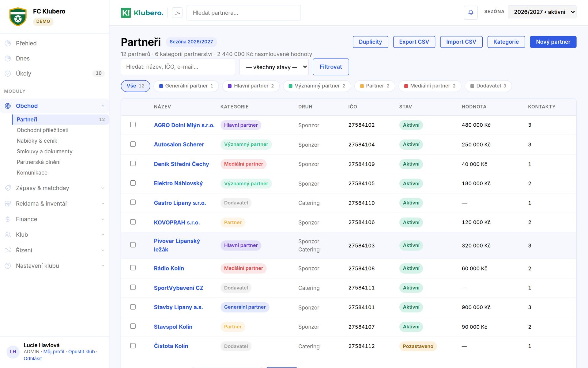
Task: Click the Finance dollar icon
Action: (x=8, y=219)
